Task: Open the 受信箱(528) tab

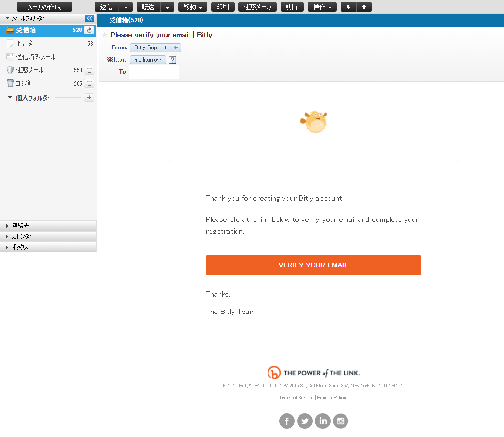Action: click(126, 20)
